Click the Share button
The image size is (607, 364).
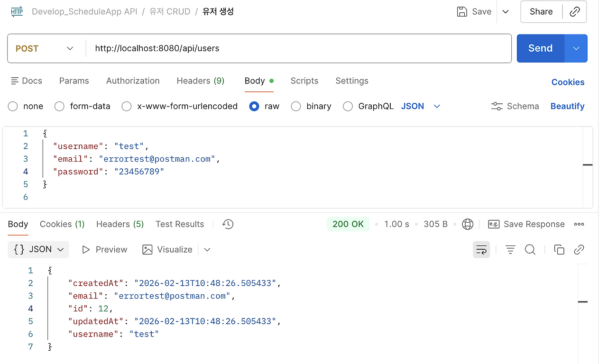click(x=541, y=11)
